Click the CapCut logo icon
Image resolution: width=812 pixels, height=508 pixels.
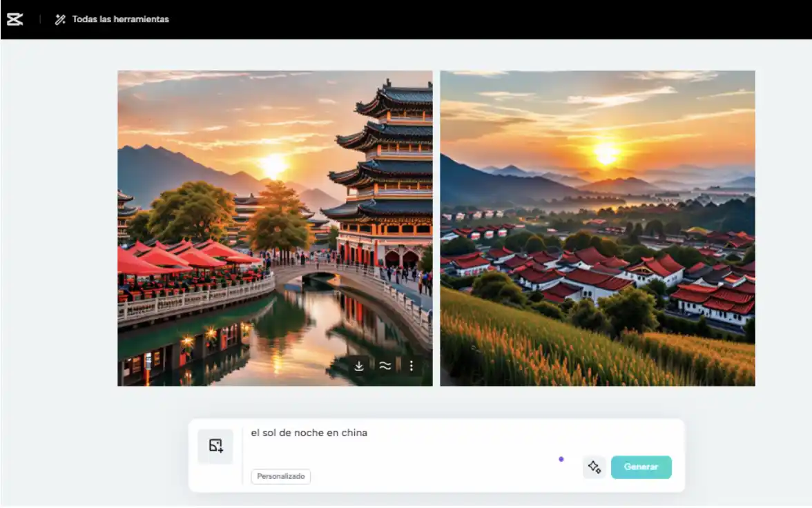(14, 19)
